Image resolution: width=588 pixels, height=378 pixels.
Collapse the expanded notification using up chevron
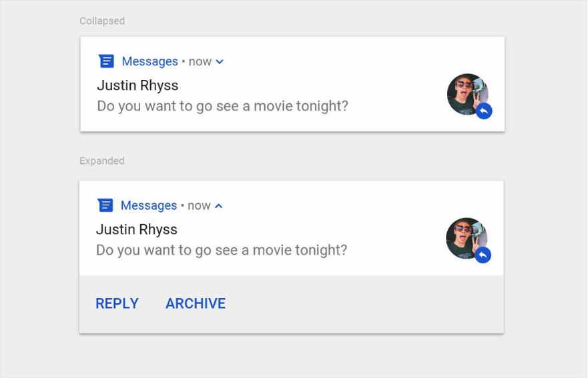(x=218, y=206)
